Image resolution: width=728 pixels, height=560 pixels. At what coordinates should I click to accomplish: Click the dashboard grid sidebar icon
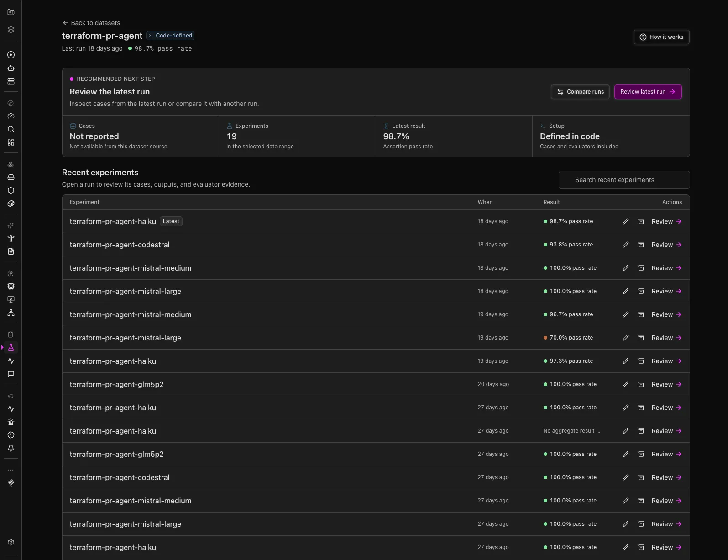(x=11, y=142)
